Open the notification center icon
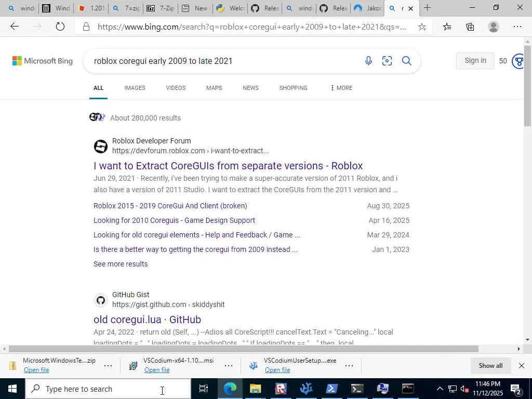This screenshot has width=532, height=399. 516,389
